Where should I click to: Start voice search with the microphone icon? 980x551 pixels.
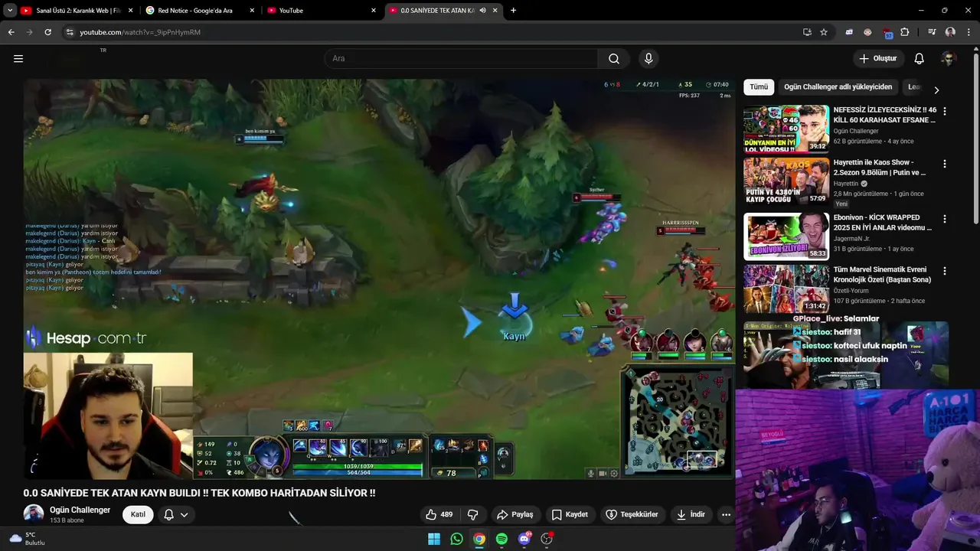648,59
